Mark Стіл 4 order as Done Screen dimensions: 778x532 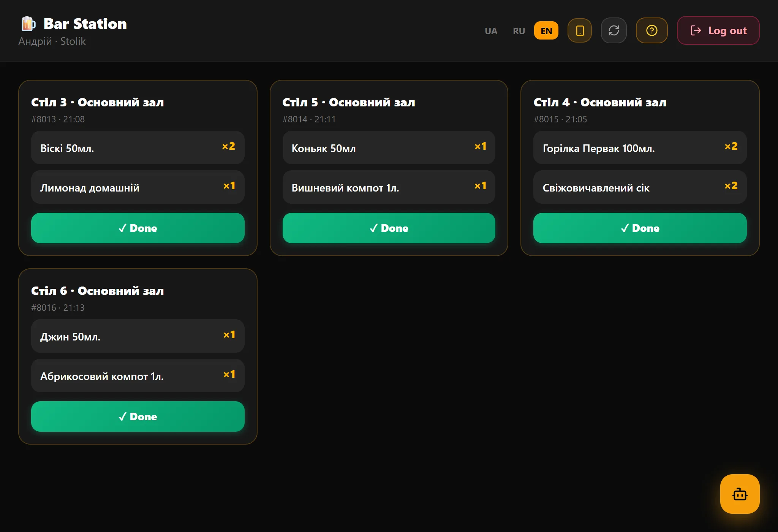coord(640,228)
